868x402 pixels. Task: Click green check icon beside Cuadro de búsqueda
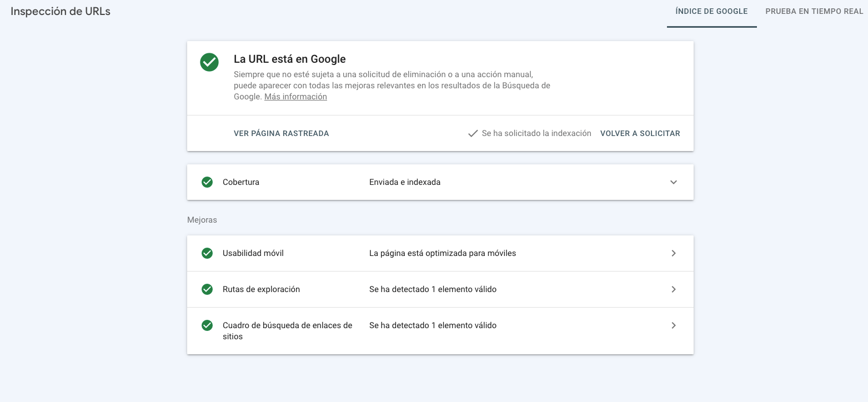[207, 325]
